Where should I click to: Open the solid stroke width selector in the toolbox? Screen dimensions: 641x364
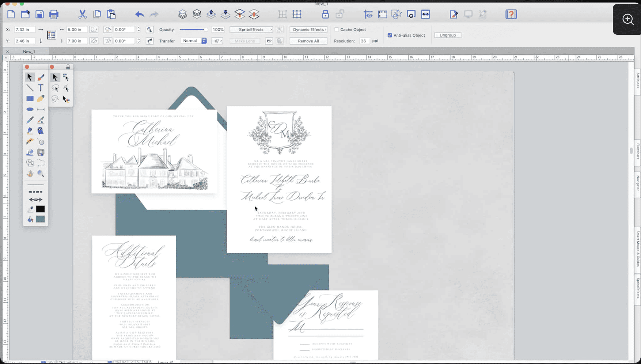35,185
